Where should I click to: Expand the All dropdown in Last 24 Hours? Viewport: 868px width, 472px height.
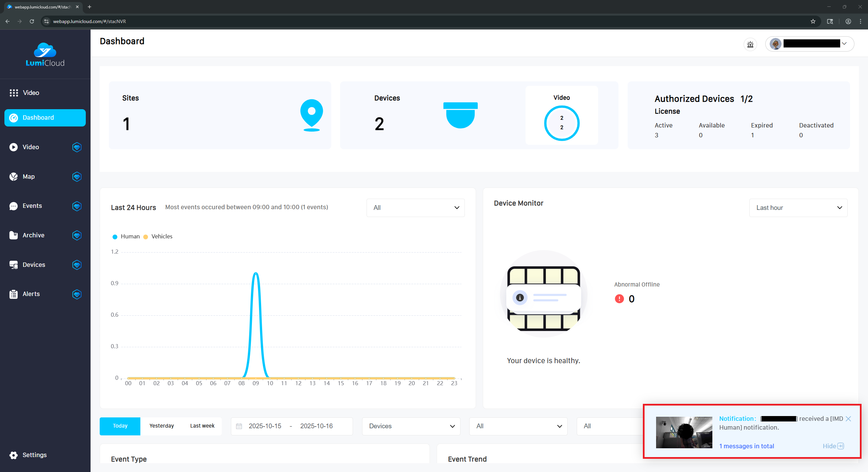pyautogui.click(x=415, y=208)
